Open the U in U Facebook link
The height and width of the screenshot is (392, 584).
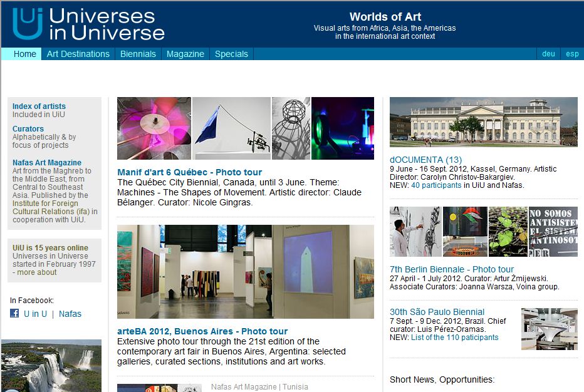[x=35, y=314]
